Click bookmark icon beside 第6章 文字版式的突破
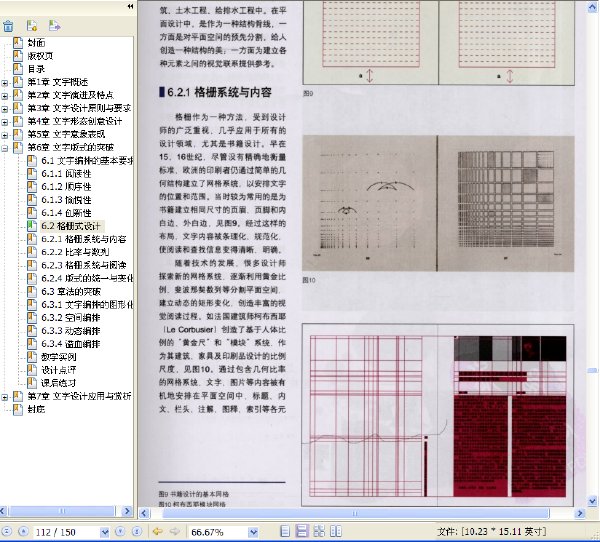The width and height of the screenshot is (600, 542). 18,147
